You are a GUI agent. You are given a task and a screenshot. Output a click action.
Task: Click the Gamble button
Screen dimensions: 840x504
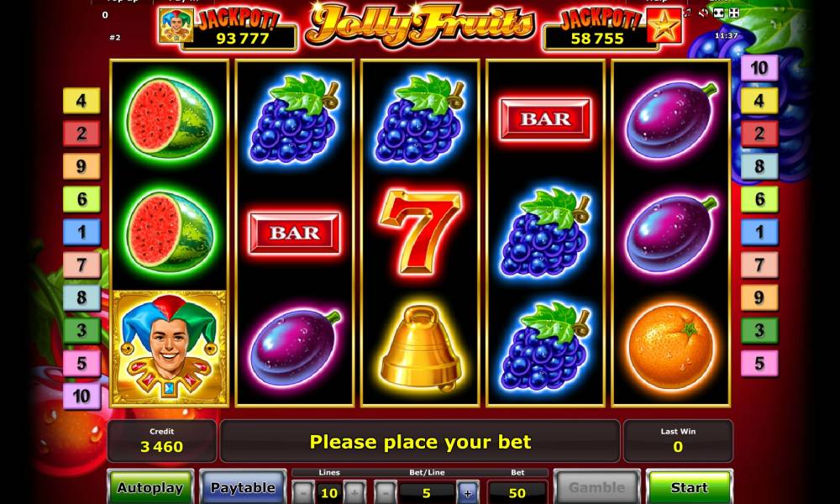coord(596,487)
